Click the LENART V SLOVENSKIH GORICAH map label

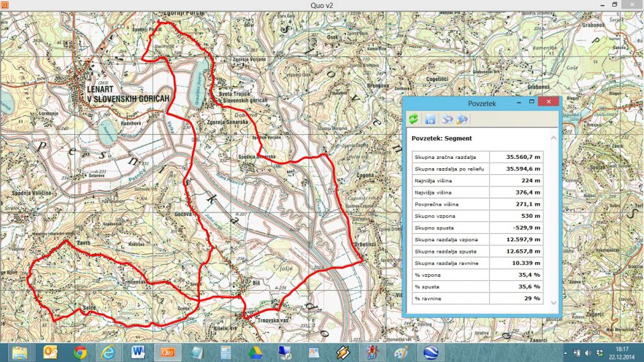pos(128,94)
